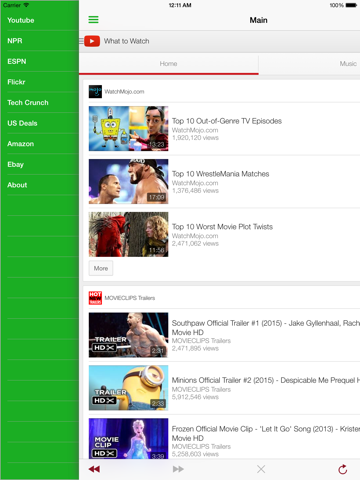Click the 1,920,120 views text
This screenshot has width=360, height=480.
point(195,138)
